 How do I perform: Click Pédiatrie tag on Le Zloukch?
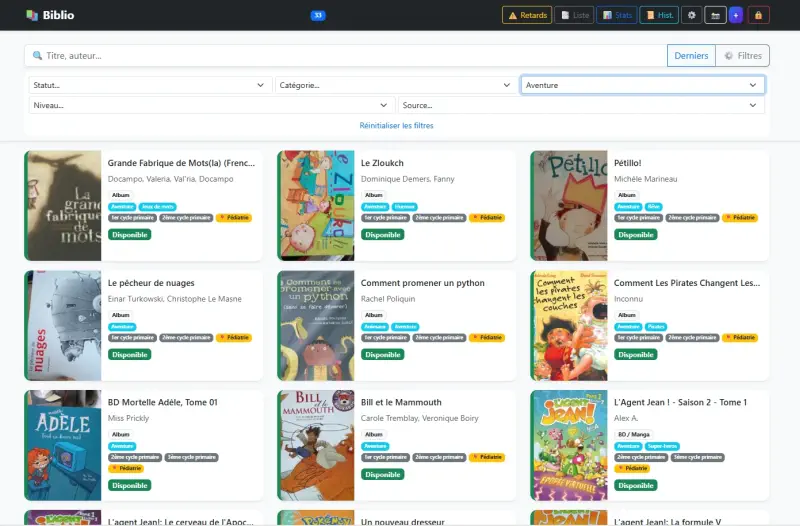[x=487, y=218]
